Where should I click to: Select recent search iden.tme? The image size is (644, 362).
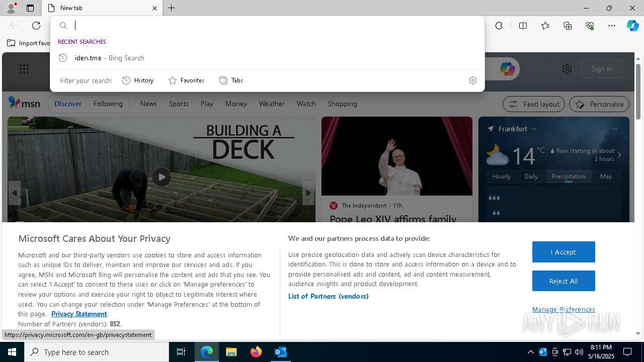pos(267,58)
